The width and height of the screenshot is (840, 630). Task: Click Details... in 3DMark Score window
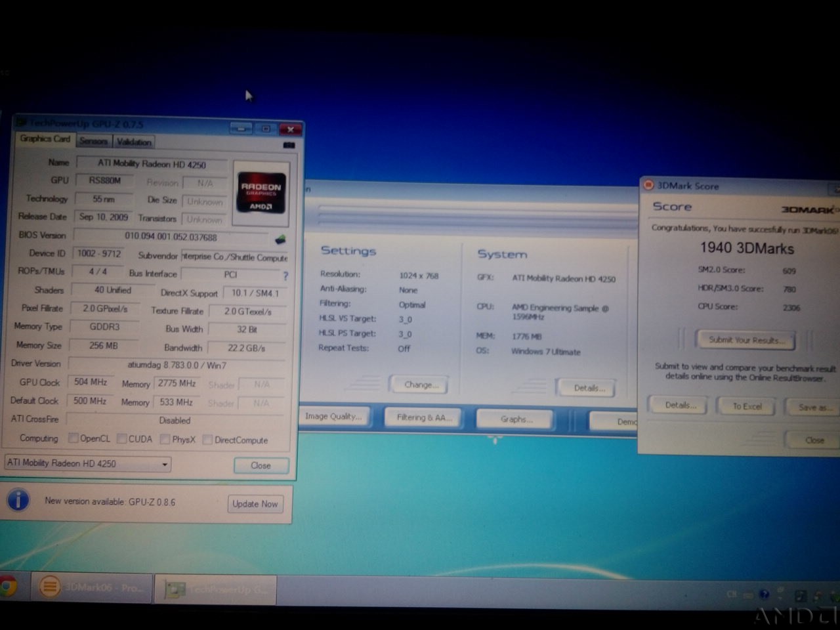coord(677,405)
